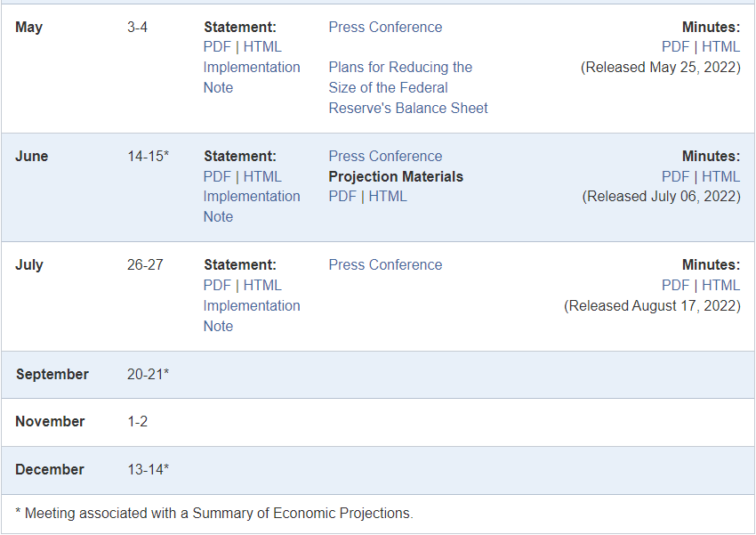The image size is (756, 535).
Task: Open Plans for Reducing the Balance Sheet
Action: [x=408, y=87]
